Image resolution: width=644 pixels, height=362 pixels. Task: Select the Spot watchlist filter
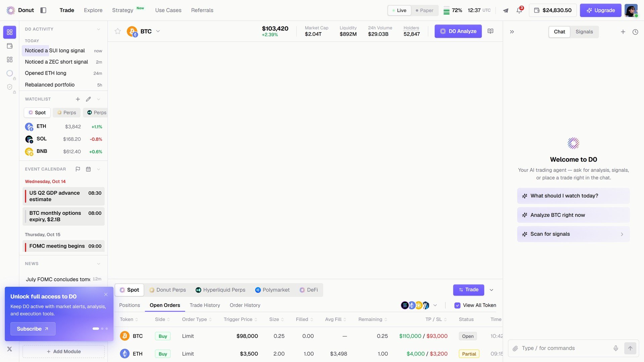[37, 113]
